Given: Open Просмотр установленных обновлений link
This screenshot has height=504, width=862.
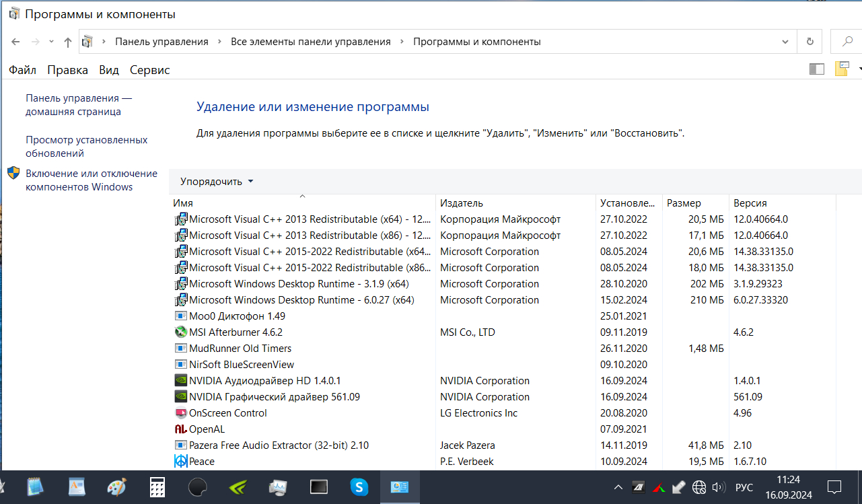Looking at the screenshot, I should (87, 147).
